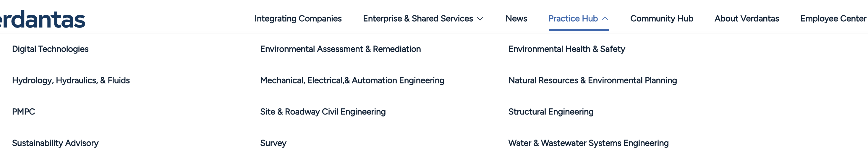
Task: Open Sustainability Advisory practice
Action: [x=55, y=143]
